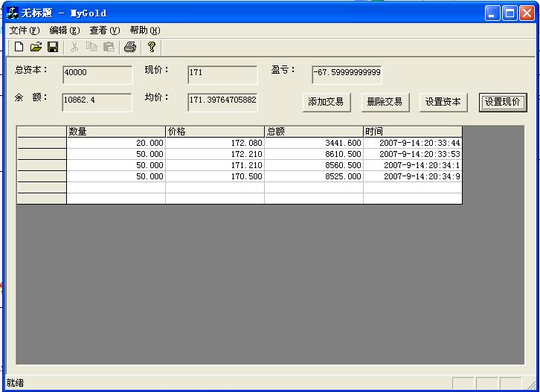The height and width of the screenshot is (392, 540).
Task: Click the Copy toolbar icon
Action: click(x=91, y=47)
